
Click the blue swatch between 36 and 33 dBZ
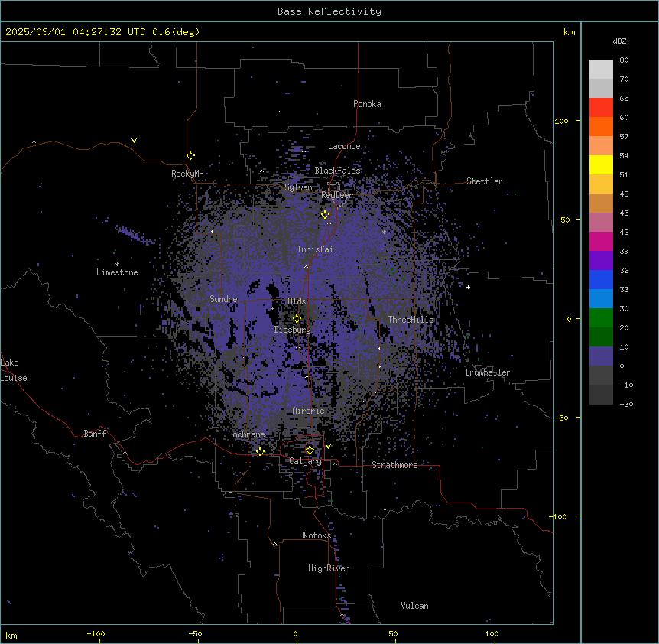point(601,279)
